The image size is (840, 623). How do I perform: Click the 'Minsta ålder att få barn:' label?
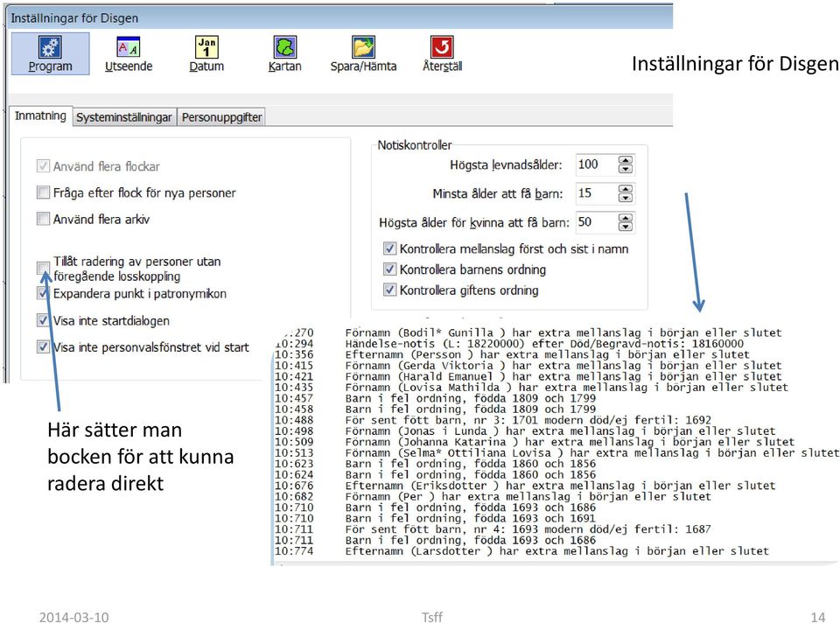click(x=498, y=194)
